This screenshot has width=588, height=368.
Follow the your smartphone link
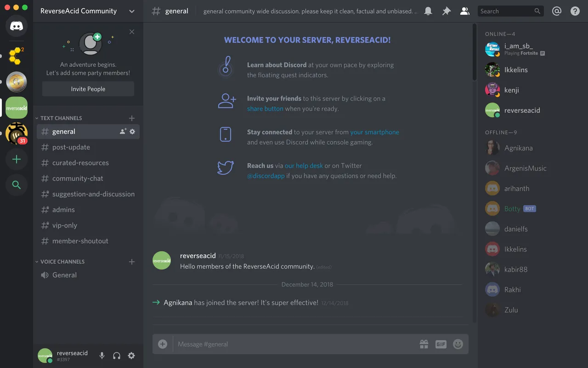pos(374,132)
